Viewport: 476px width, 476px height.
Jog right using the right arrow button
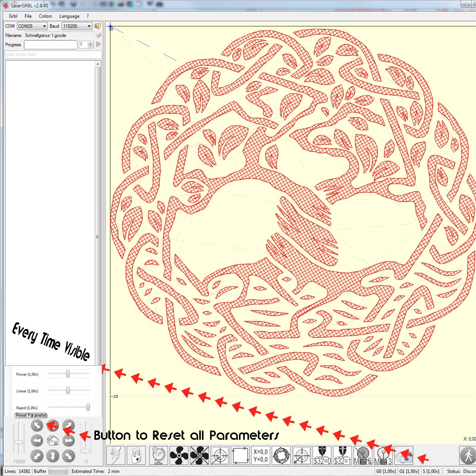tap(69, 441)
